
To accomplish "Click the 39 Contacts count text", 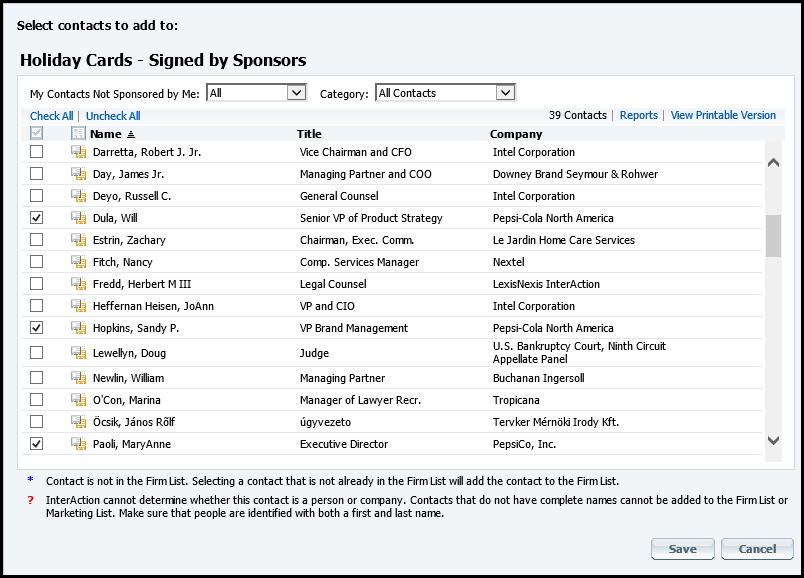I will 577,115.
